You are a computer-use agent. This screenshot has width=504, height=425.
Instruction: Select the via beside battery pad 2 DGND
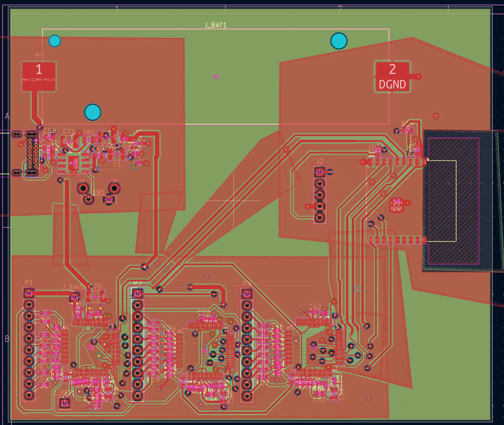pyautogui.click(x=419, y=77)
